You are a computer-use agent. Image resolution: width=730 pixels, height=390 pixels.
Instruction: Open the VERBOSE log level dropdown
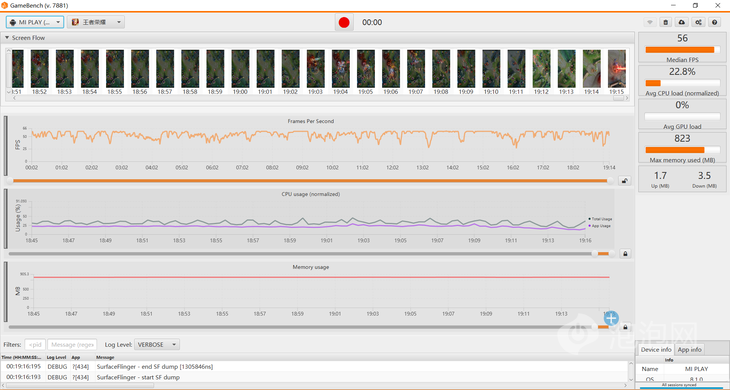click(157, 344)
